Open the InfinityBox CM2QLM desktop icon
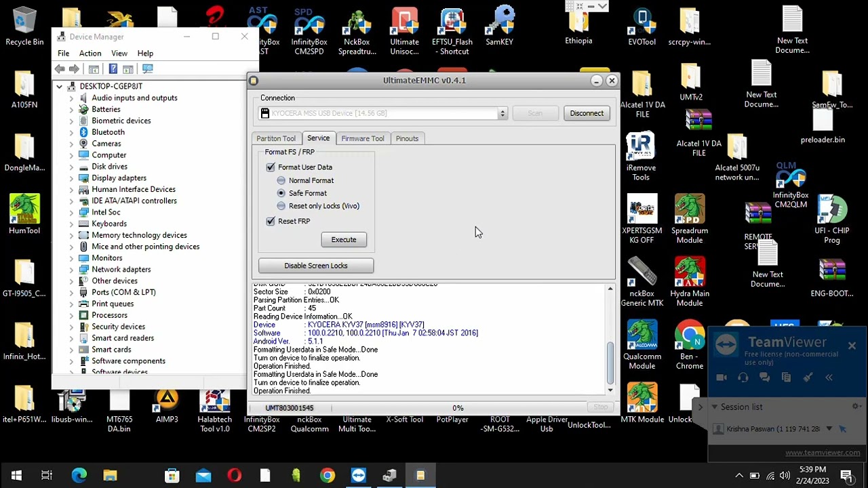 coord(791,185)
